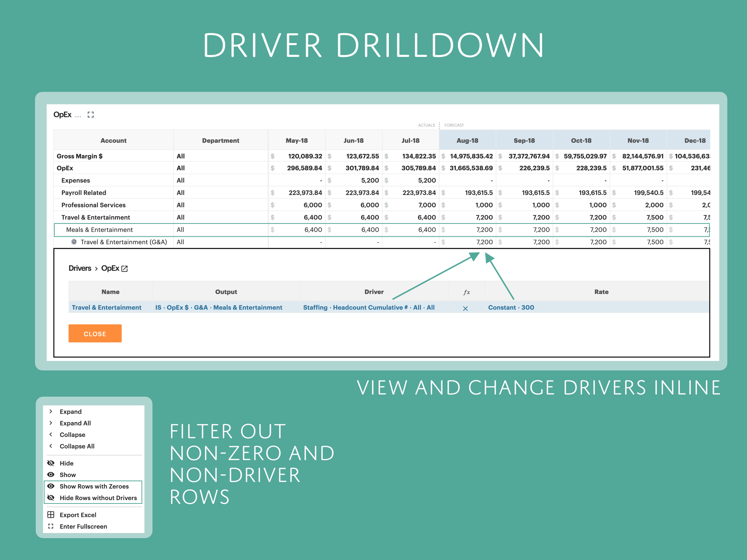This screenshot has height=560, width=747.
Task: Click the fx remove icon on the driver row
Action: coord(466,308)
